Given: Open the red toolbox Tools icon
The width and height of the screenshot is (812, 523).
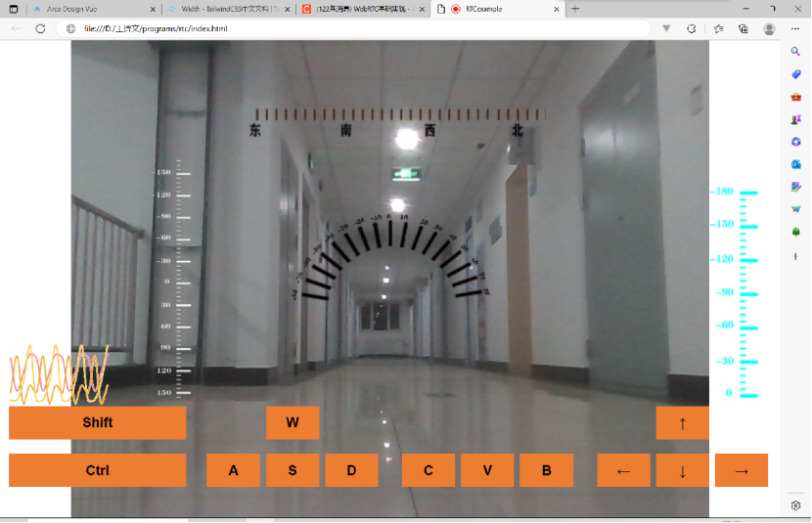Looking at the screenshot, I should pyautogui.click(x=795, y=97).
